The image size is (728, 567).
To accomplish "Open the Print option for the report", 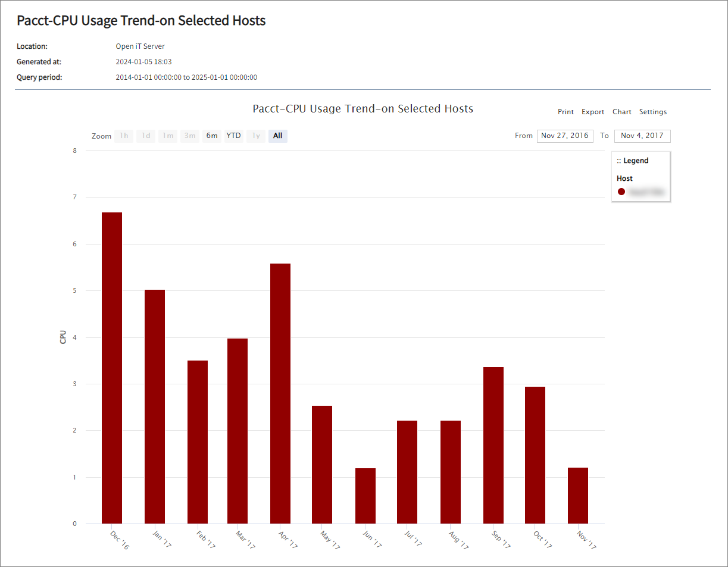I will pos(565,112).
